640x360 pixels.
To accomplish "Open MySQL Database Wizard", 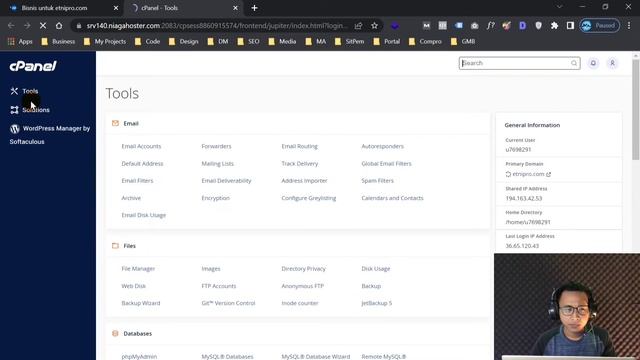I will (x=316, y=356).
